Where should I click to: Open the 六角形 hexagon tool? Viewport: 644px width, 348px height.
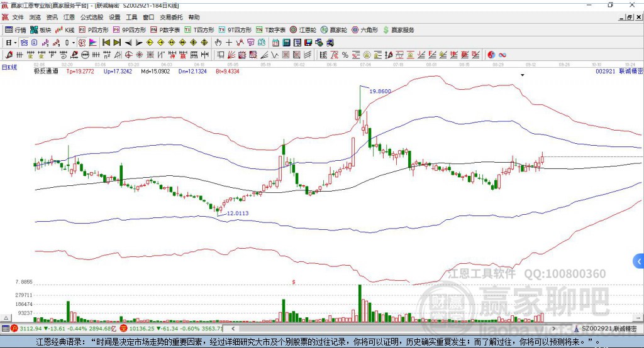coord(365,30)
